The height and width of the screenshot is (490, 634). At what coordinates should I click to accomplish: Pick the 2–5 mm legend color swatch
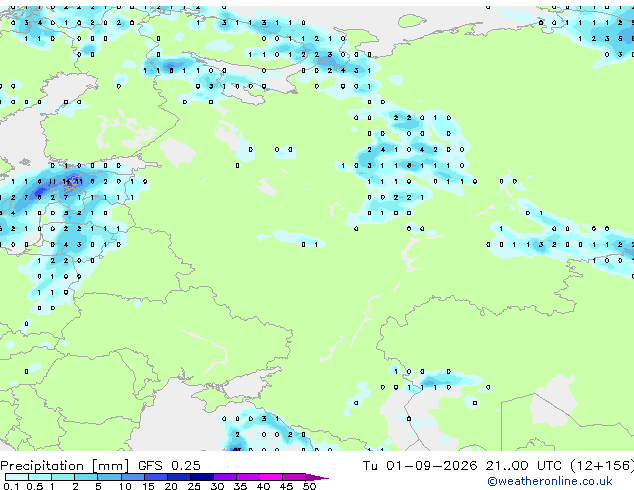[x=86, y=477]
